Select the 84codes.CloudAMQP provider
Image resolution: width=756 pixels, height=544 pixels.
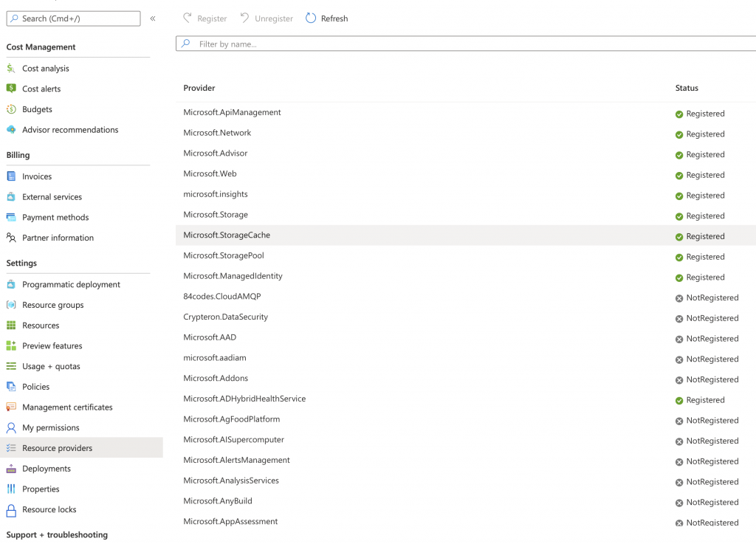221,296
